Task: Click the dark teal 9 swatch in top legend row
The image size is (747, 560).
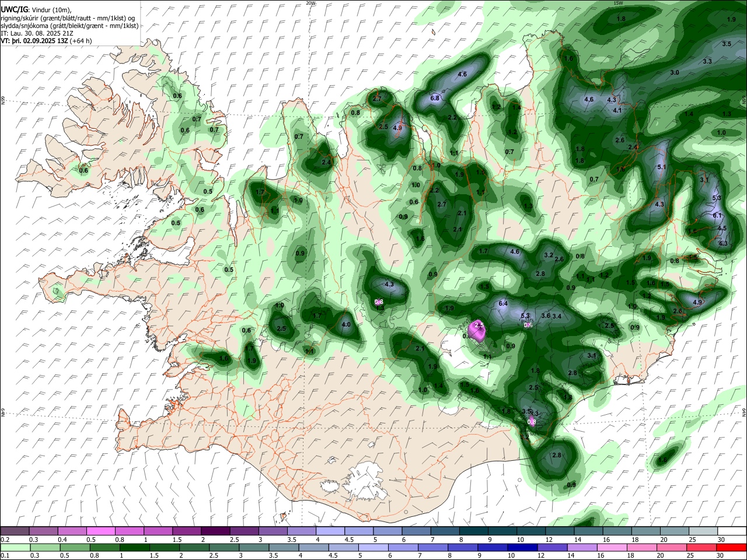Action: (502, 531)
